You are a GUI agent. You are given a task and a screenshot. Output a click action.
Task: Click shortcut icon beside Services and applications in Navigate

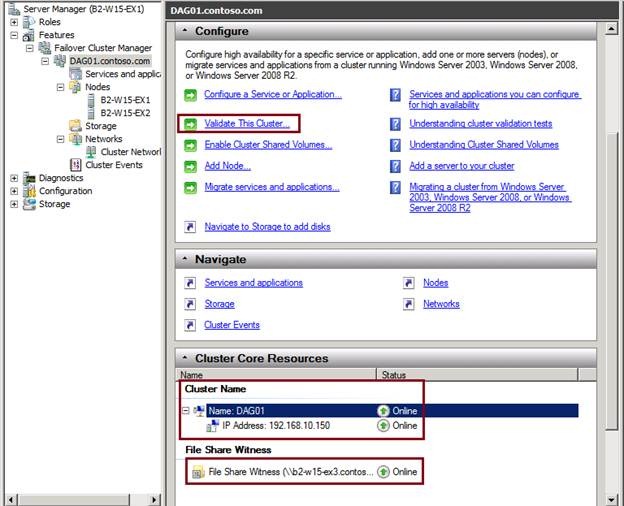(190, 283)
